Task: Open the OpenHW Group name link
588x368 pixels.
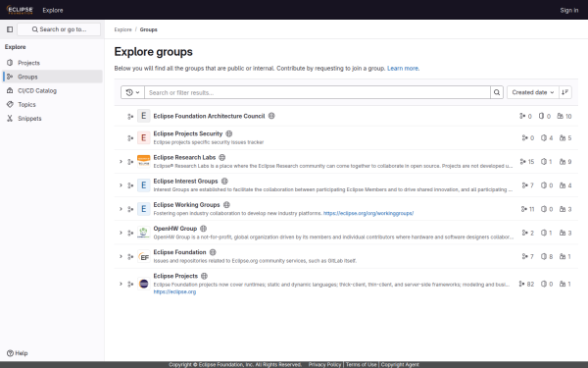Action: [175, 229]
